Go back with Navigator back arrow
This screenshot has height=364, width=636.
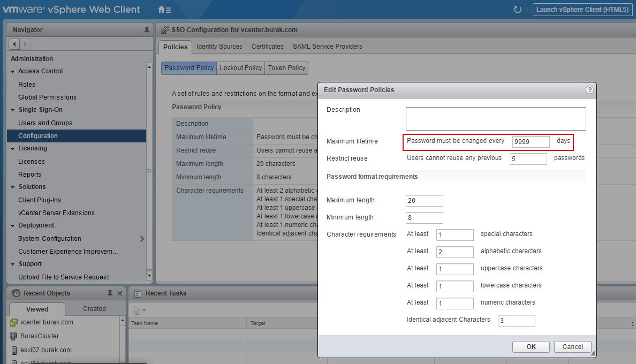pyautogui.click(x=14, y=44)
